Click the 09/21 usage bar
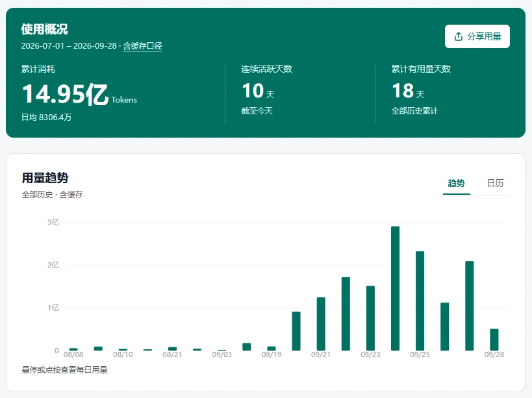The image size is (532, 398). coord(321,324)
